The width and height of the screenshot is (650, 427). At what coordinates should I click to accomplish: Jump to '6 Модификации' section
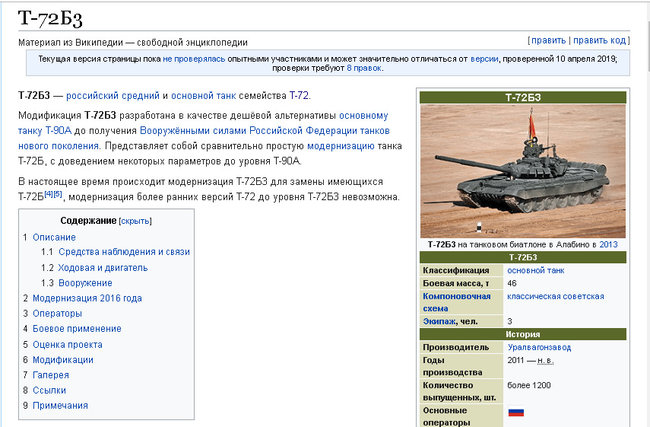pyautogui.click(x=58, y=360)
